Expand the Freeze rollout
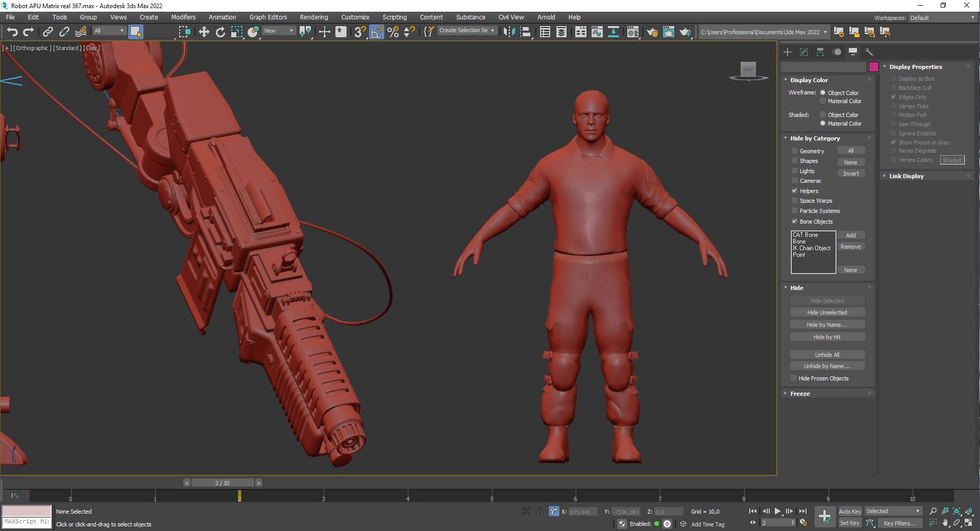The width and height of the screenshot is (980, 531). tap(800, 394)
